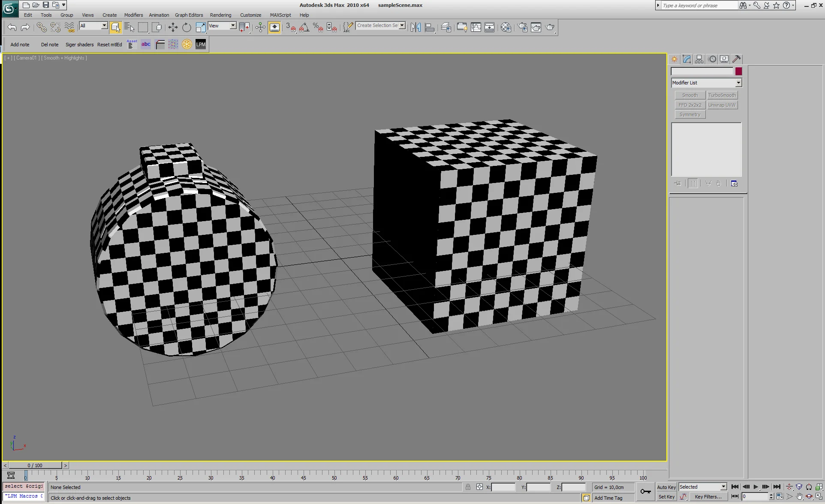Image resolution: width=825 pixels, height=504 pixels.
Task: Click the Render Production teapot icon
Action: [550, 27]
